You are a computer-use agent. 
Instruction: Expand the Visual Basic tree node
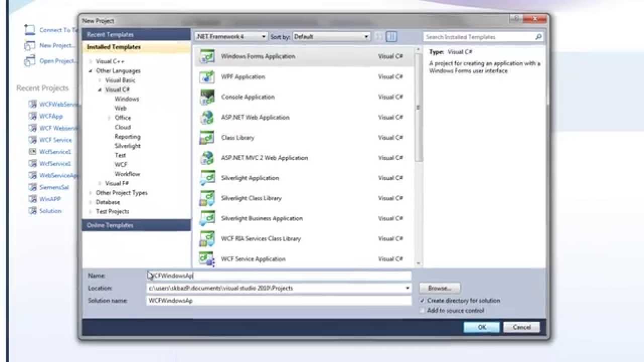click(100, 80)
